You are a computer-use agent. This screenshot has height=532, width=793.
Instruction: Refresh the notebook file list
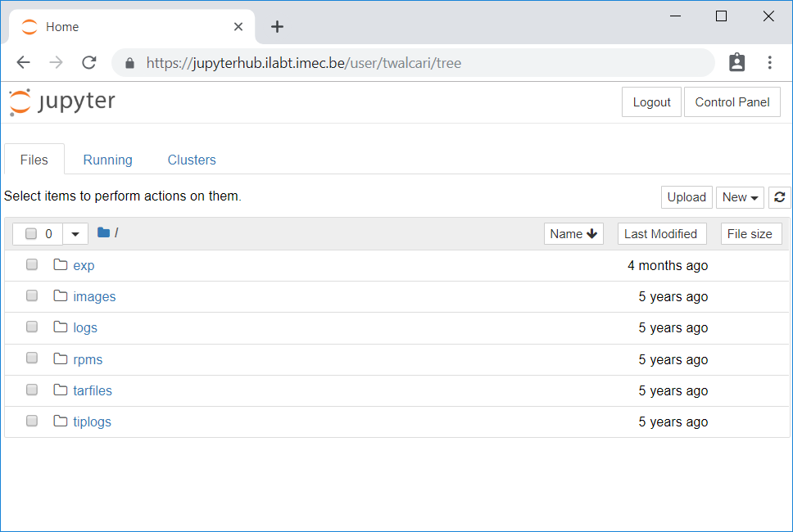coord(779,197)
